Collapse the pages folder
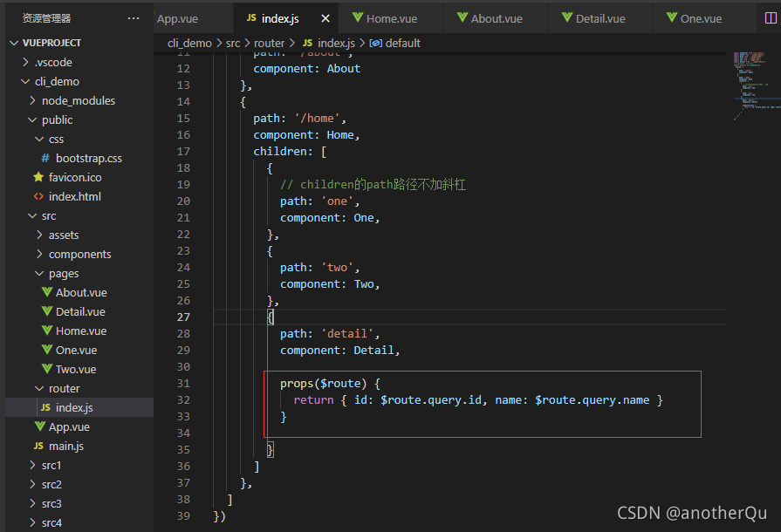Screen dimensions: 781x532 coord(40,273)
